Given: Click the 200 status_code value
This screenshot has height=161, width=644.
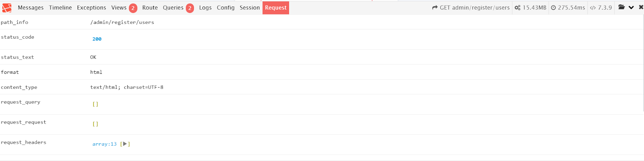Looking at the screenshot, I should (x=97, y=39).
